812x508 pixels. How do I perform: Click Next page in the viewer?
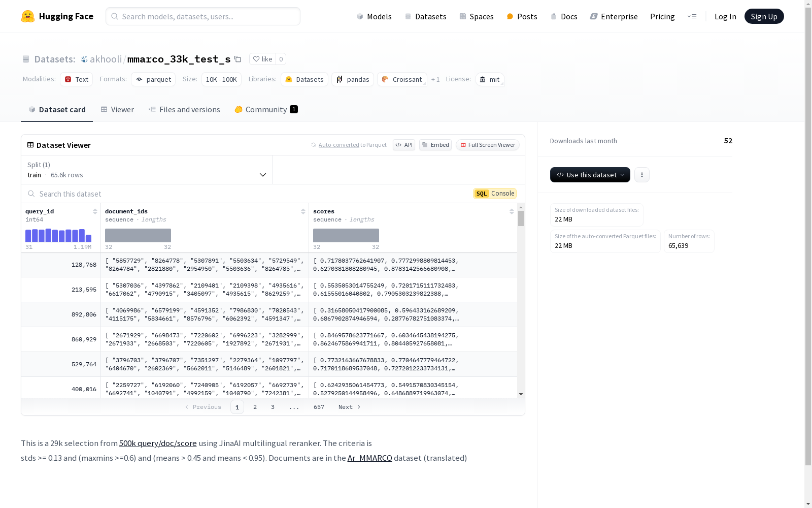click(350, 407)
